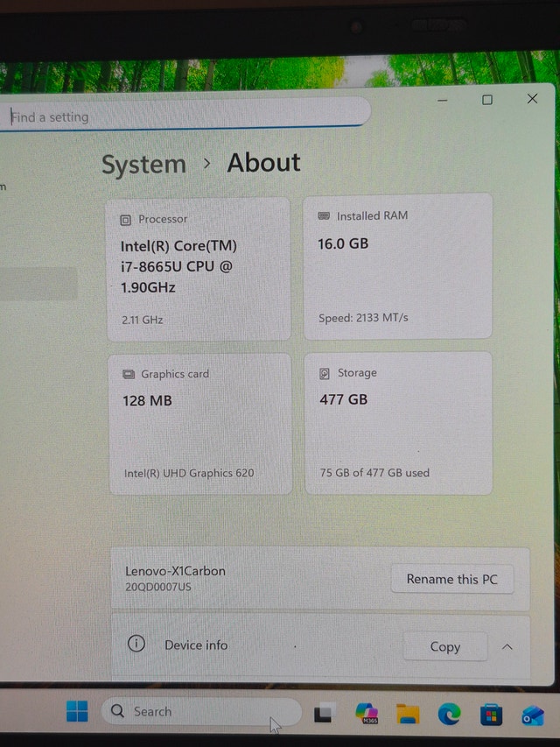
Task: Click the taskbar Search box
Action: coord(201,711)
